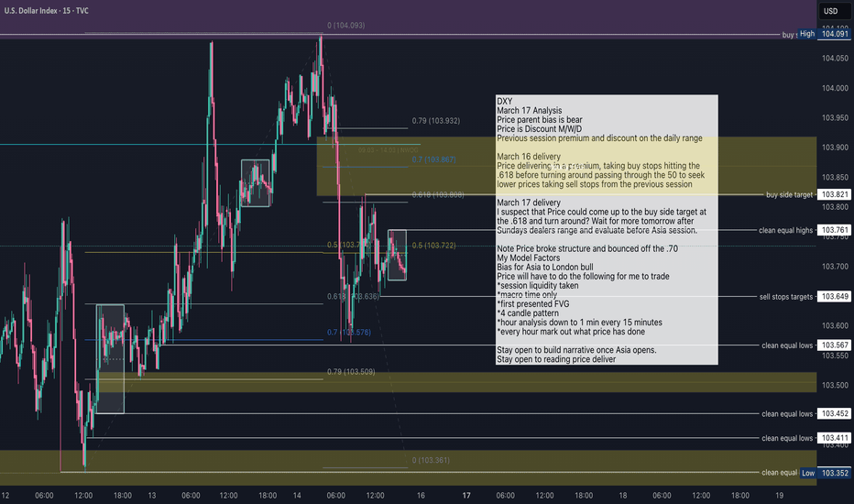854x504 pixels.
Task: Click the fib label "0.79 (103.932)"
Action: pos(436,121)
